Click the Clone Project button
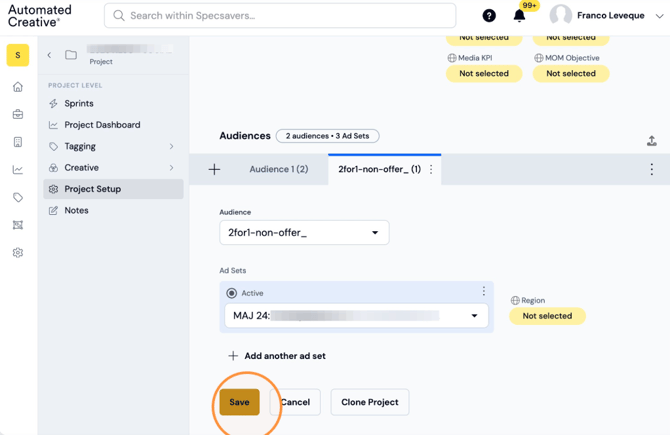This screenshot has height=435, width=670. [370, 402]
